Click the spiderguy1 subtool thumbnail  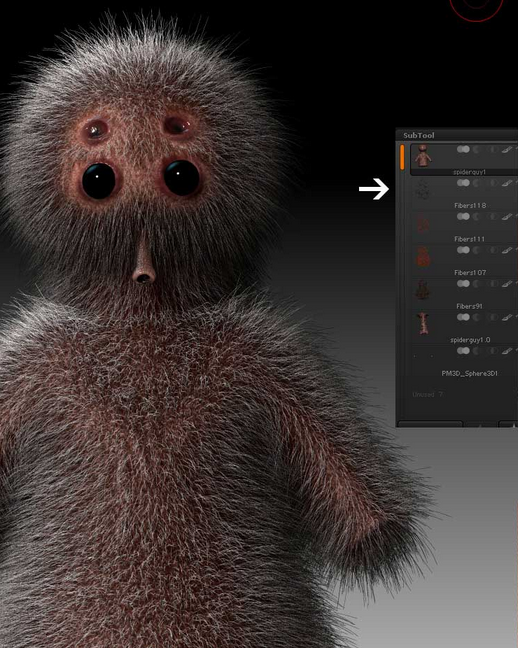tap(423, 156)
